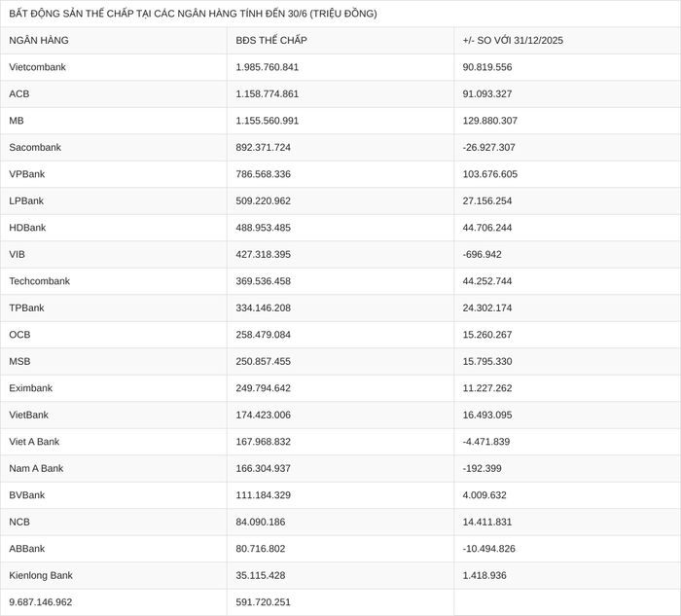The image size is (681, 616).
Task: Click the Kienlong Bank name cell
Action: pyautogui.click(x=114, y=575)
